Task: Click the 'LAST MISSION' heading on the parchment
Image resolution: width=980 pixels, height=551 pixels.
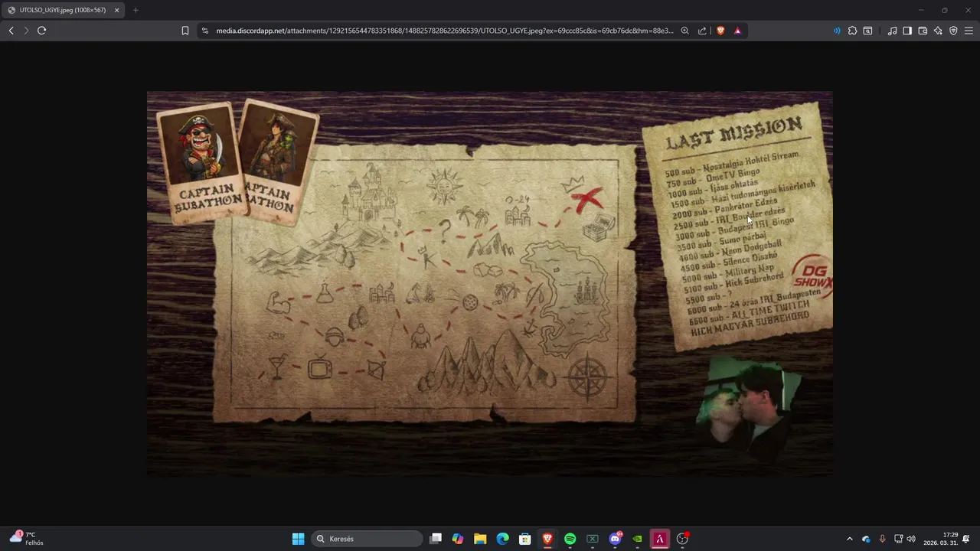Action: pyautogui.click(x=733, y=132)
